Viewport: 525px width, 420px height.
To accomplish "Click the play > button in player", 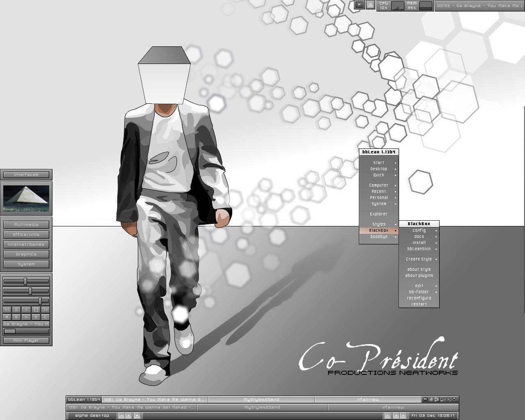I will 26,310.
